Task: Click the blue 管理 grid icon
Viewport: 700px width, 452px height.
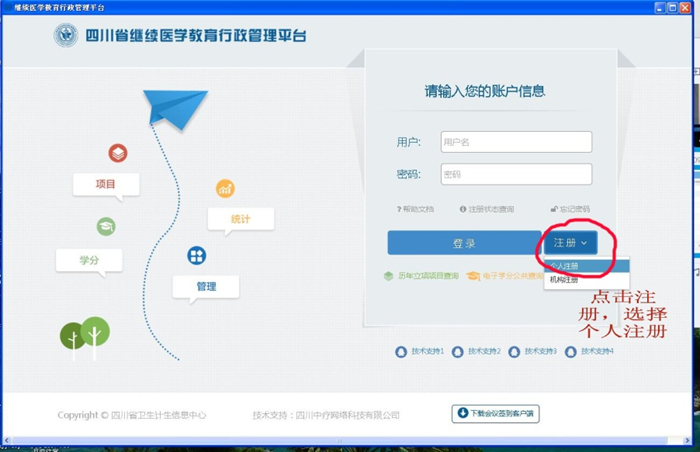Action: tap(197, 256)
